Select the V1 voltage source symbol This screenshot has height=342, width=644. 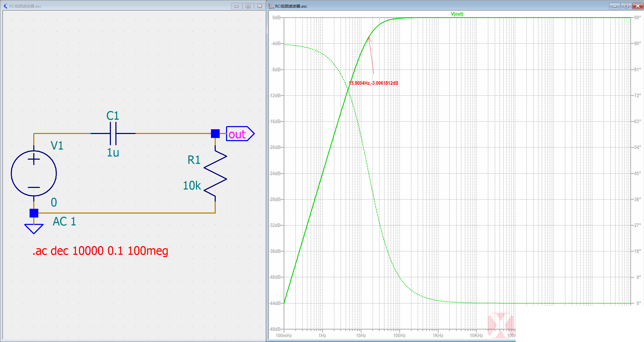[34, 173]
